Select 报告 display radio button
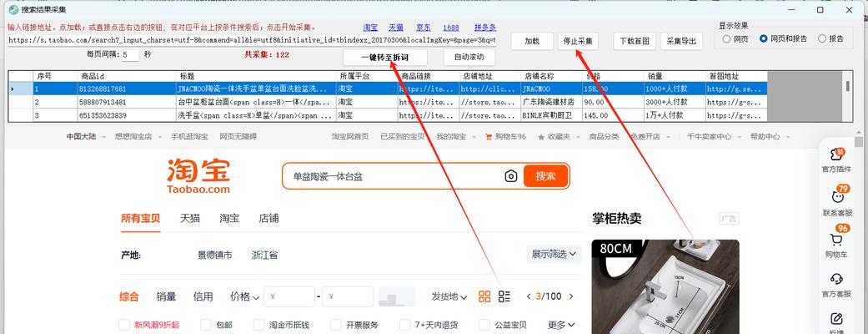 [822, 39]
